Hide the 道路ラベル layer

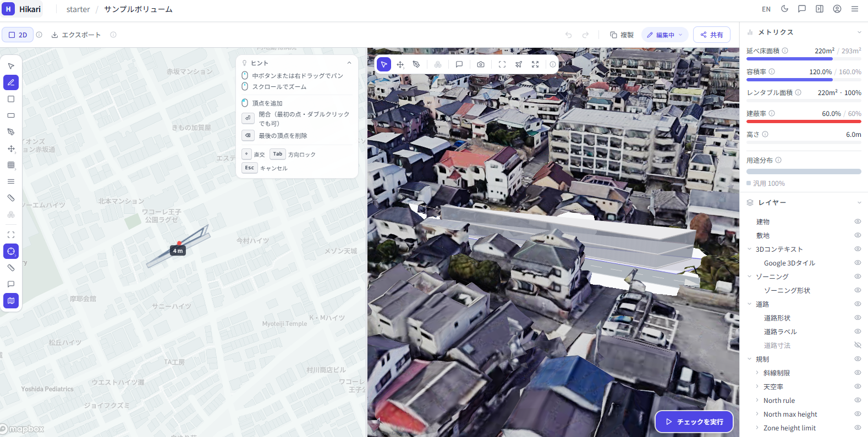(858, 331)
